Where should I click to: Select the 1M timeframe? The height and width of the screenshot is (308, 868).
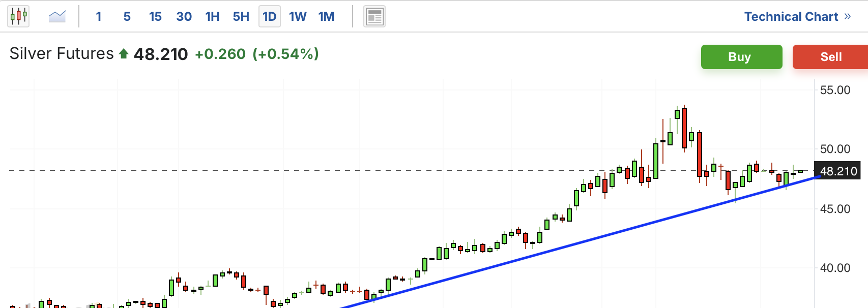tap(327, 17)
